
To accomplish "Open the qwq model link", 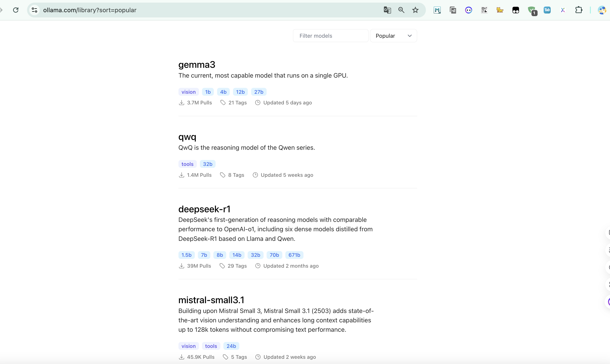I will pyautogui.click(x=187, y=137).
